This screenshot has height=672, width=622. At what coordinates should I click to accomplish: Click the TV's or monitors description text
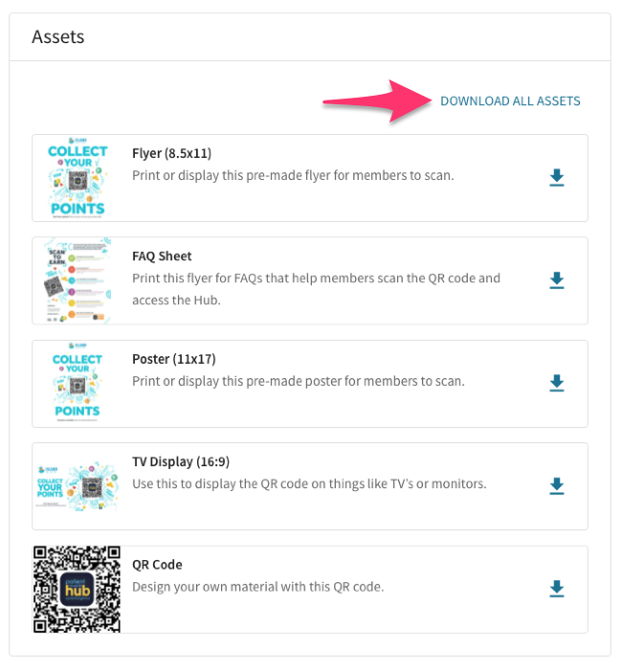point(309,484)
